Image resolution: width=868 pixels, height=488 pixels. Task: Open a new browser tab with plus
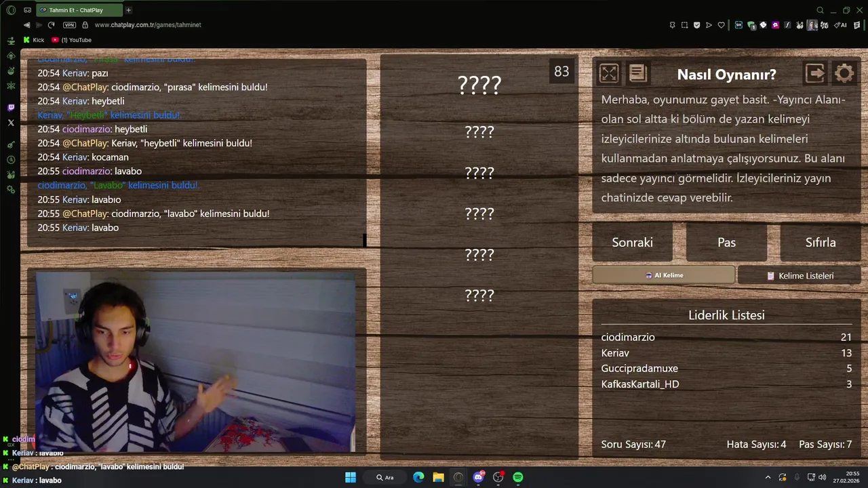(x=128, y=10)
